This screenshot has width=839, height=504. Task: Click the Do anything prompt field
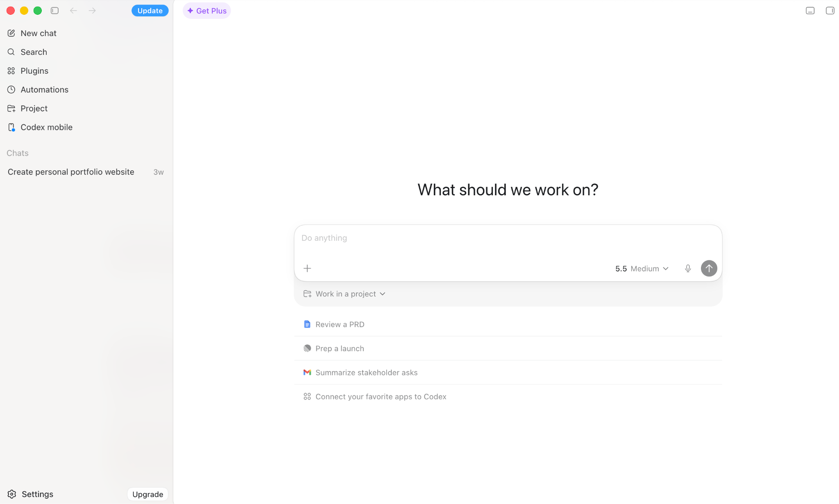click(x=508, y=238)
